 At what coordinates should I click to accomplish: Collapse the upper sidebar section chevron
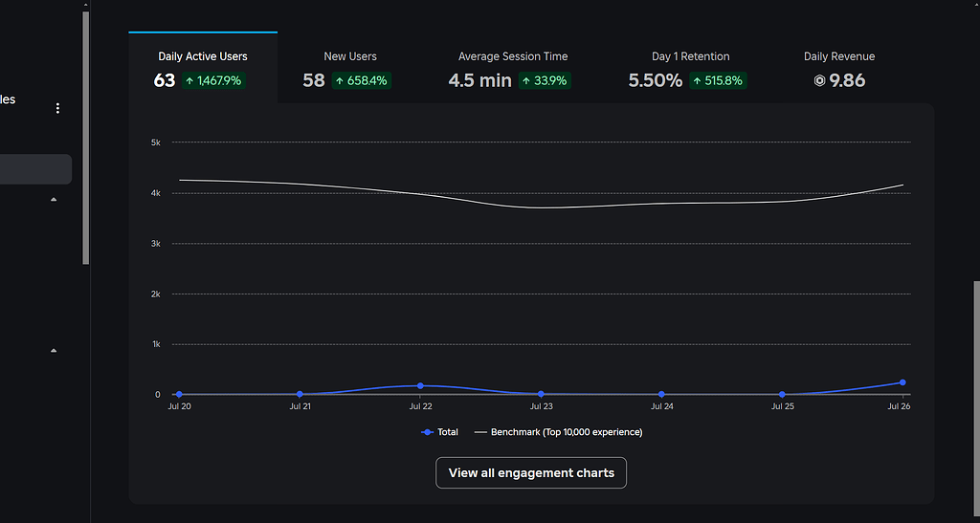[x=54, y=199]
